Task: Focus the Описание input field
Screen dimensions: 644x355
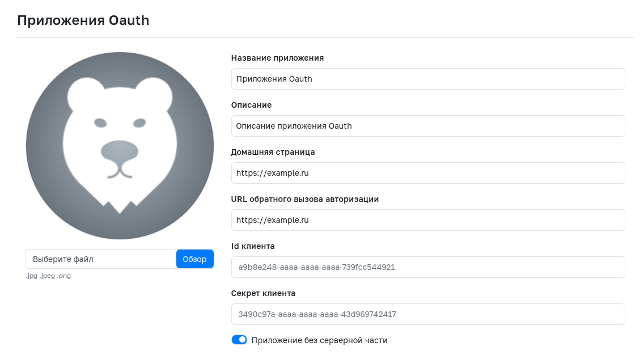Action: [428, 126]
